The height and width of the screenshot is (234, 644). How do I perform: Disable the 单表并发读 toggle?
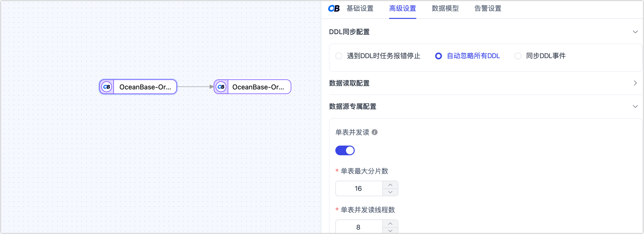coord(345,150)
